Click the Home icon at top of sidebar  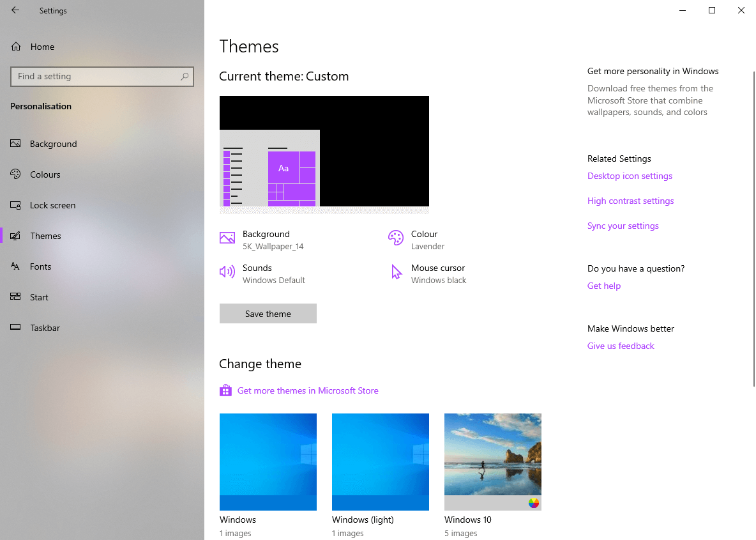coord(15,46)
